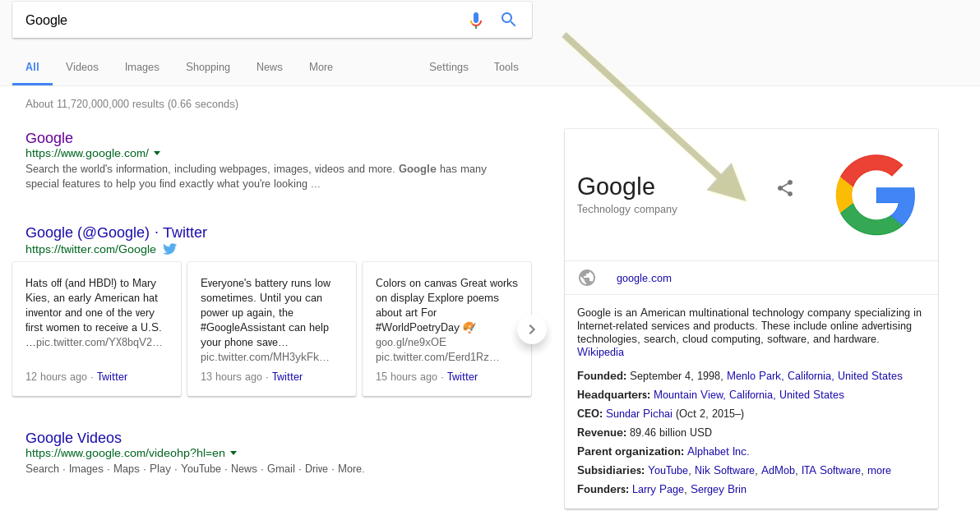Open the More search categories menu

click(321, 67)
